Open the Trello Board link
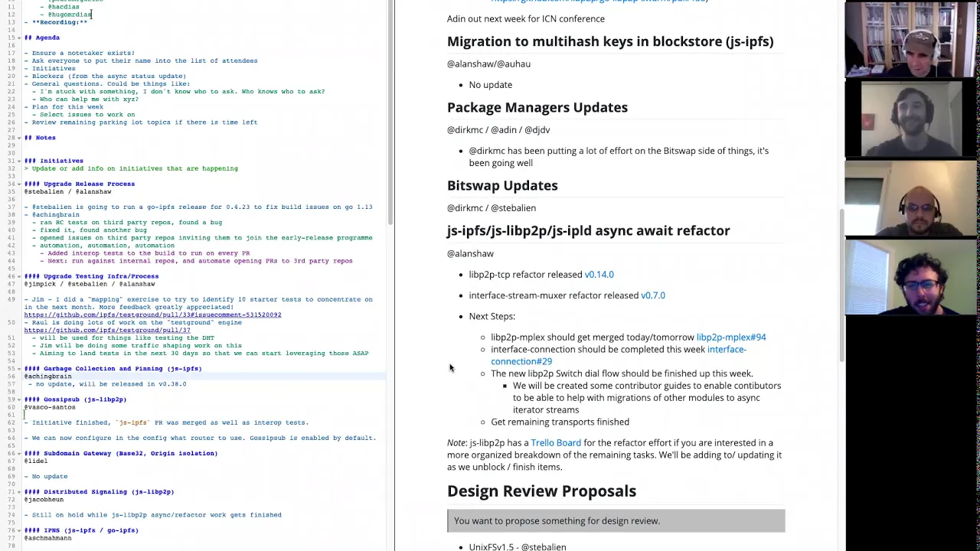980x551 pixels. point(556,443)
